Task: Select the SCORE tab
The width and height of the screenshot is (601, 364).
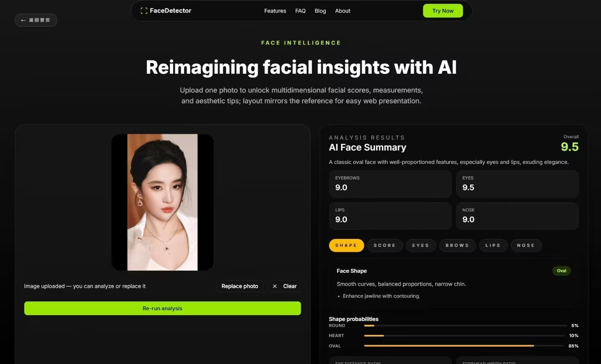Action: [384, 245]
